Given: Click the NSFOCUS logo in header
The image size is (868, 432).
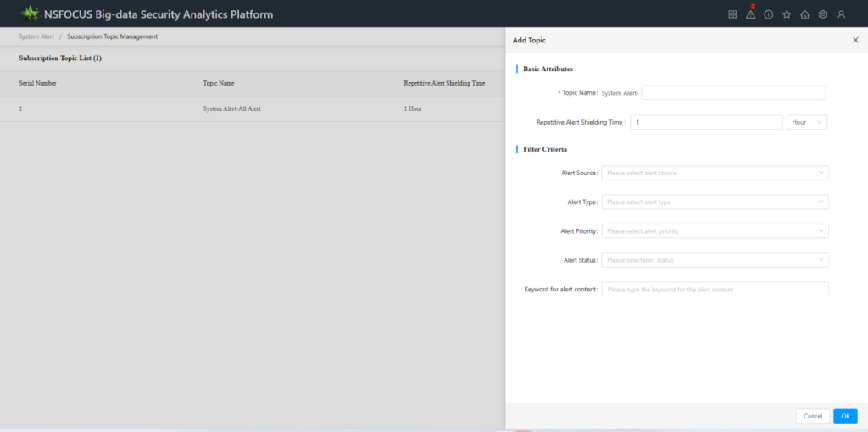Looking at the screenshot, I should [31, 14].
